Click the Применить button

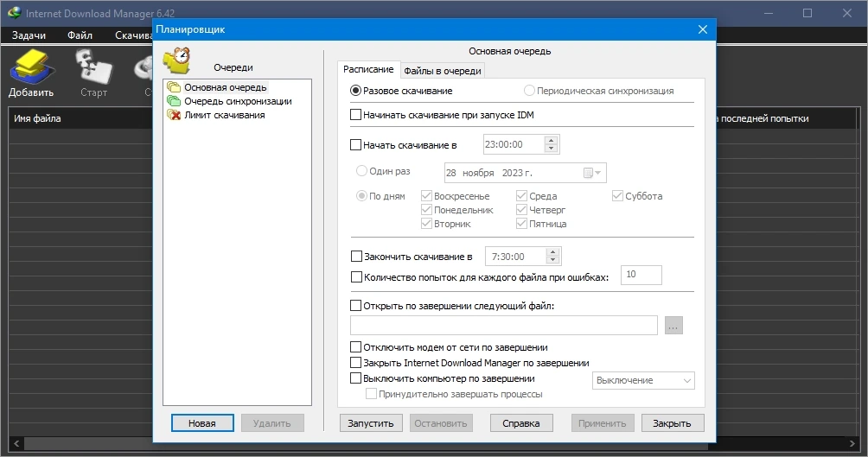(x=603, y=423)
